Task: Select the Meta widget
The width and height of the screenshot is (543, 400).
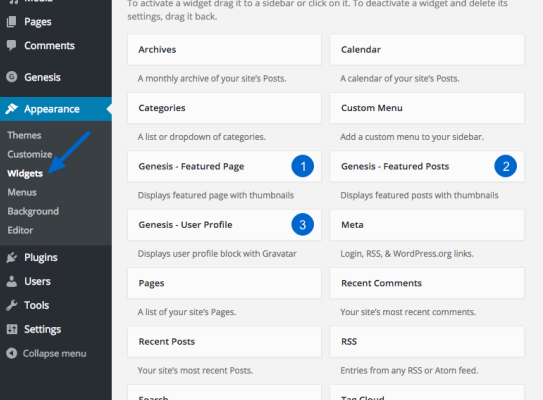Action: tap(427, 225)
